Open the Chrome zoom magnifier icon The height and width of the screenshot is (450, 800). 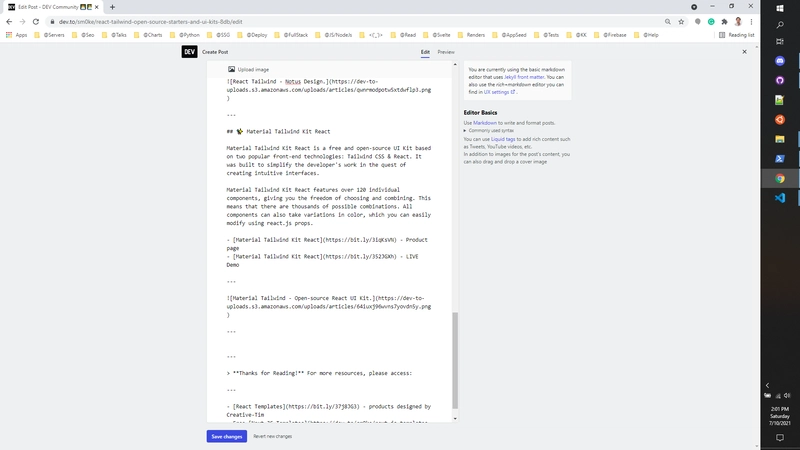click(x=668, y=22)
